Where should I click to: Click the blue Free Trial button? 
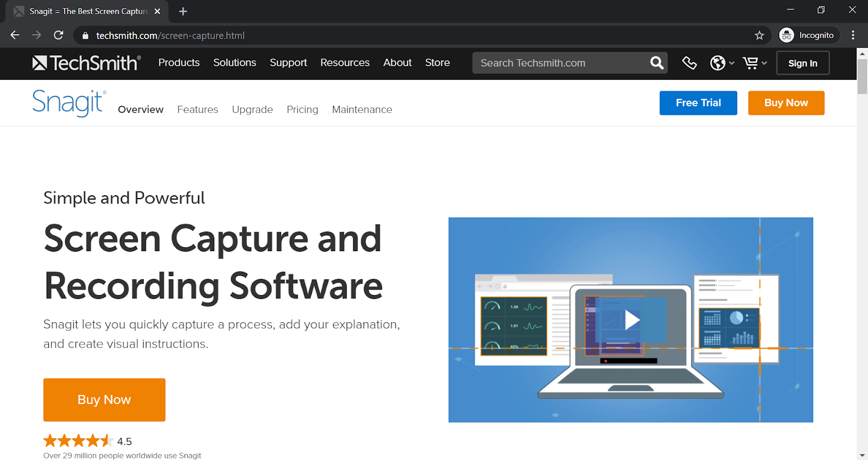pyautogui.click(x=698, y=103)
